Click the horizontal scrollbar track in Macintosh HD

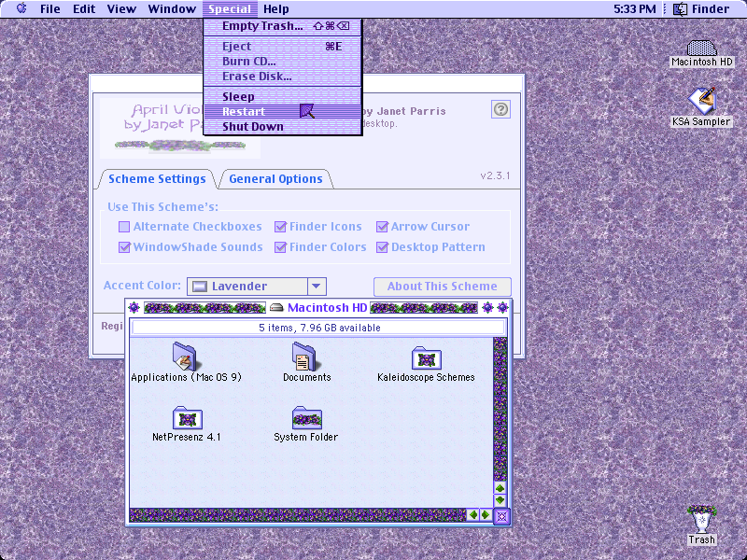click(x=298, y=515)
